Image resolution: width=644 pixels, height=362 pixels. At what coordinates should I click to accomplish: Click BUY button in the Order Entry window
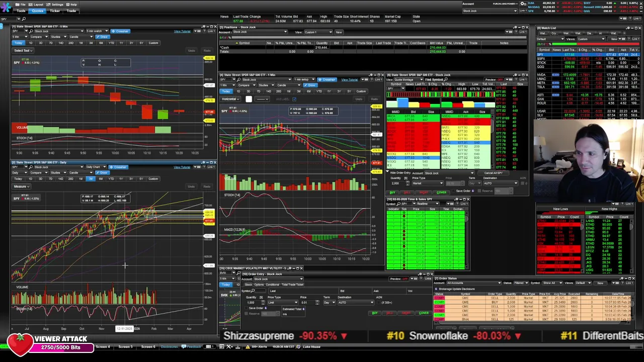374,313
